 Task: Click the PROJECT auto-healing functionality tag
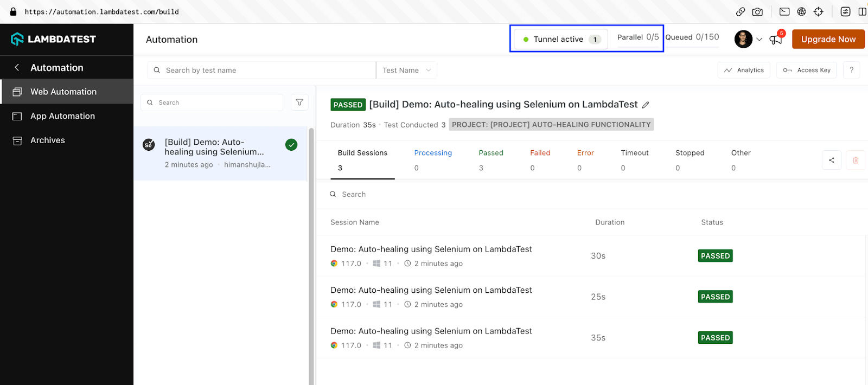551,125
